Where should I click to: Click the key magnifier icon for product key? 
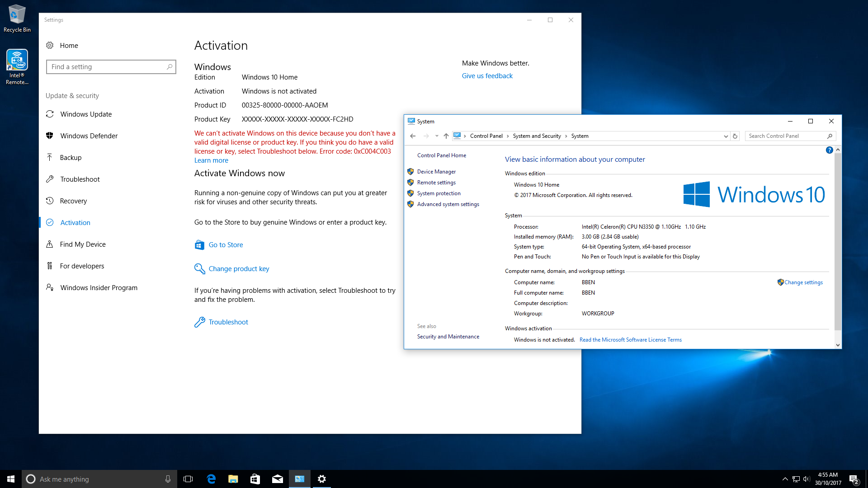coord(199,269)
